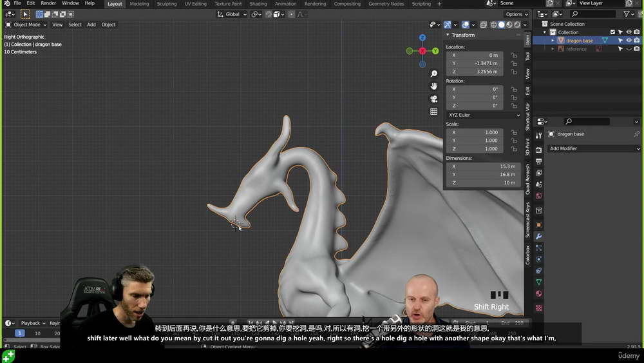The image size is (644, 363).
Task: Click the Location Y value field
Action: click(475, 63)
